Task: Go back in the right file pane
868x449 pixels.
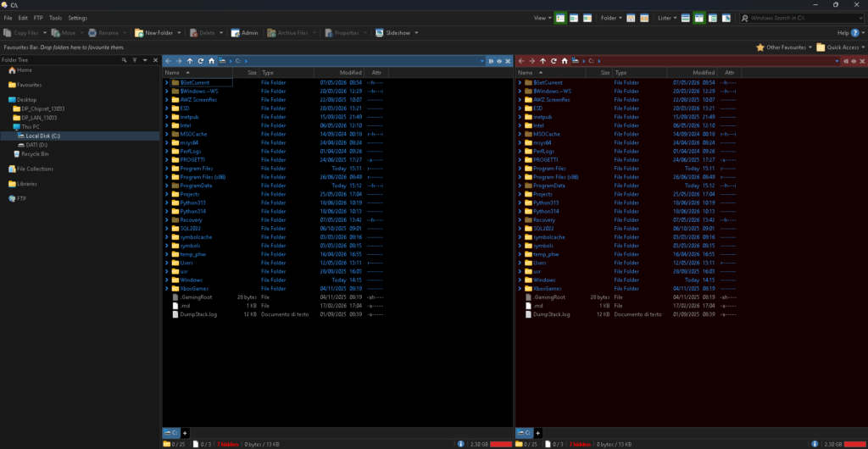Action: coord(521,61)
